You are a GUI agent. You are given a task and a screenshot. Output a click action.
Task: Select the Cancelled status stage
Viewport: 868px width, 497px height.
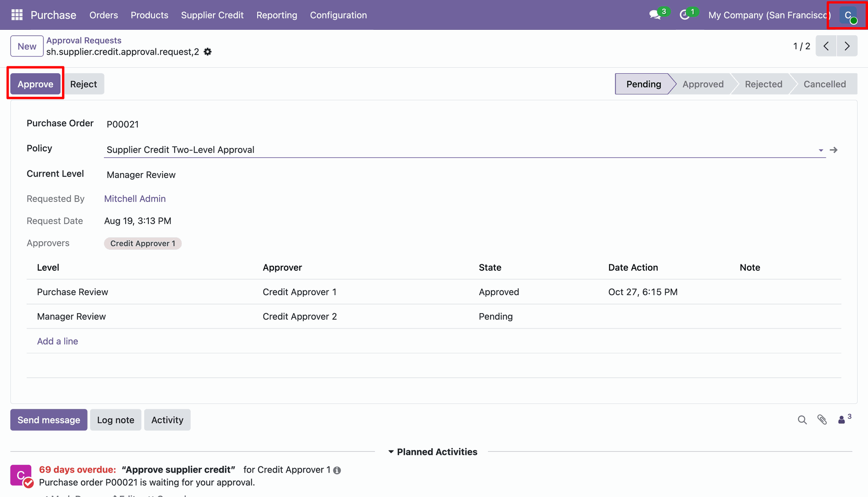(x=825, y=84)
